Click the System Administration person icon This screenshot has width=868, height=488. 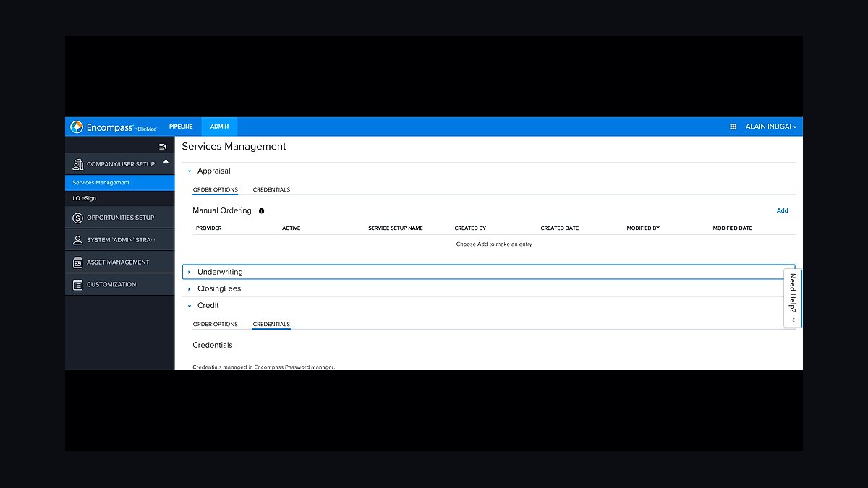click(77, 240)
